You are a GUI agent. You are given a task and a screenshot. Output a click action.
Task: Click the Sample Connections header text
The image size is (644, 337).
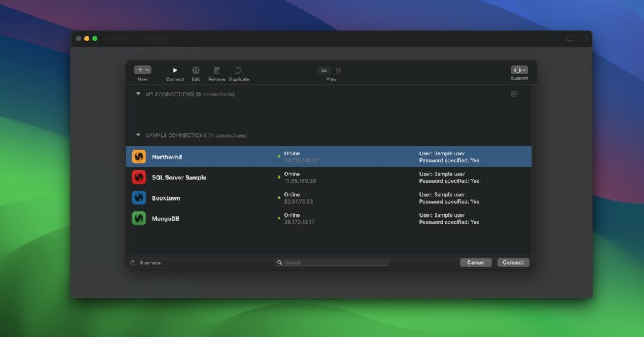196,135
